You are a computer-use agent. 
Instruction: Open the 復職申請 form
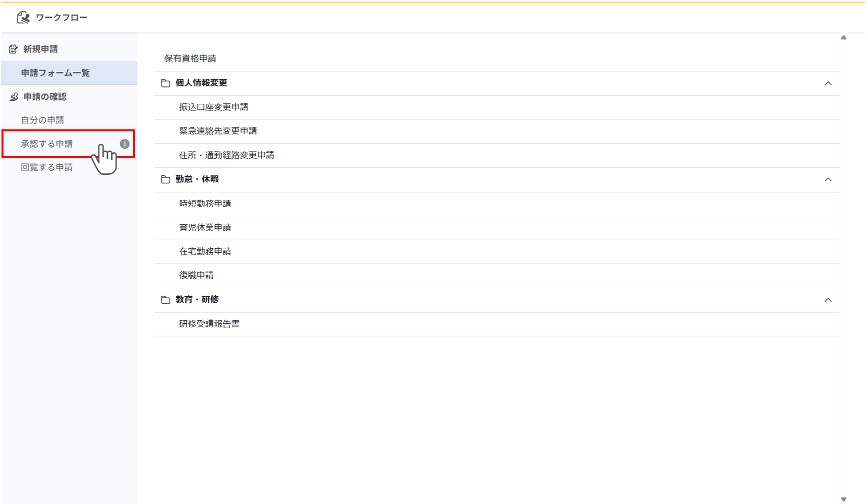(496, 276)
